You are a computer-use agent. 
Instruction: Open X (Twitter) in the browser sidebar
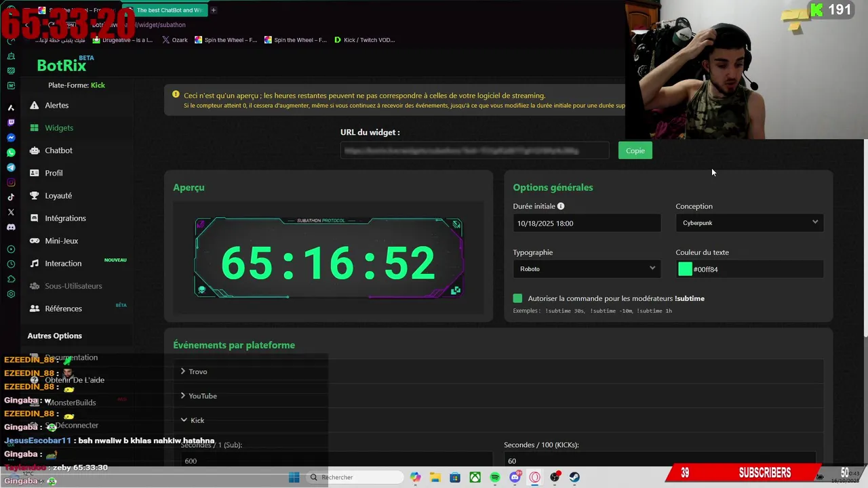pyautogui.click(x=11, y=212)
